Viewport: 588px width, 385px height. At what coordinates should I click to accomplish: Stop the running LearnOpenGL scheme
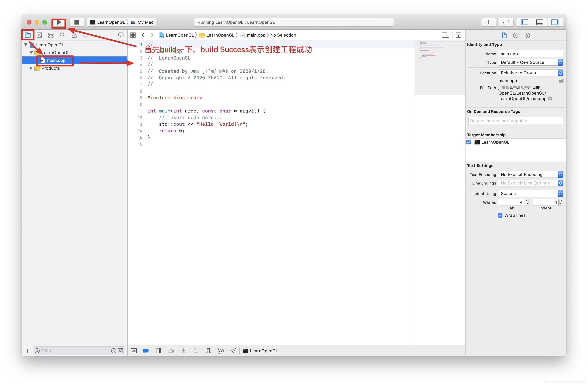click(x=77, y=22)
